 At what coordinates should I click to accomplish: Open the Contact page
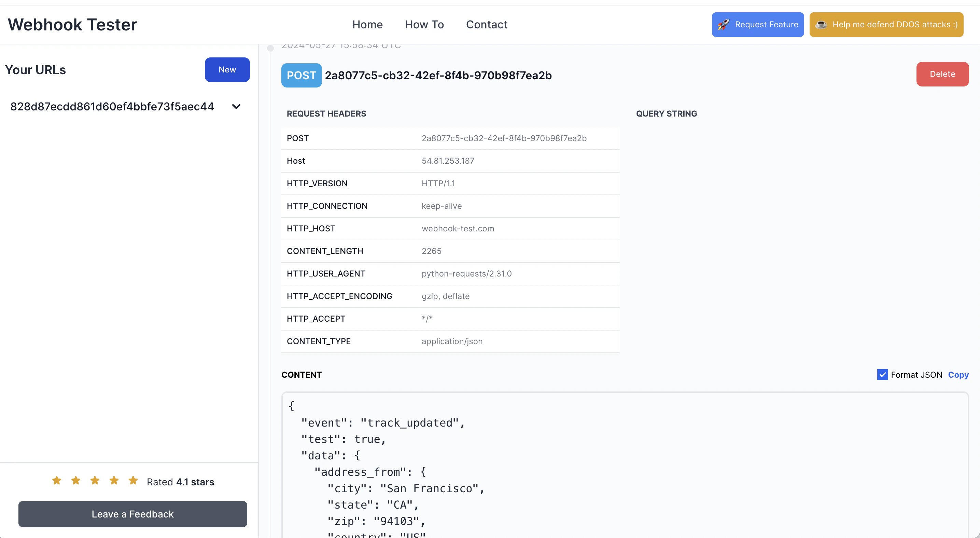[487, 24]
